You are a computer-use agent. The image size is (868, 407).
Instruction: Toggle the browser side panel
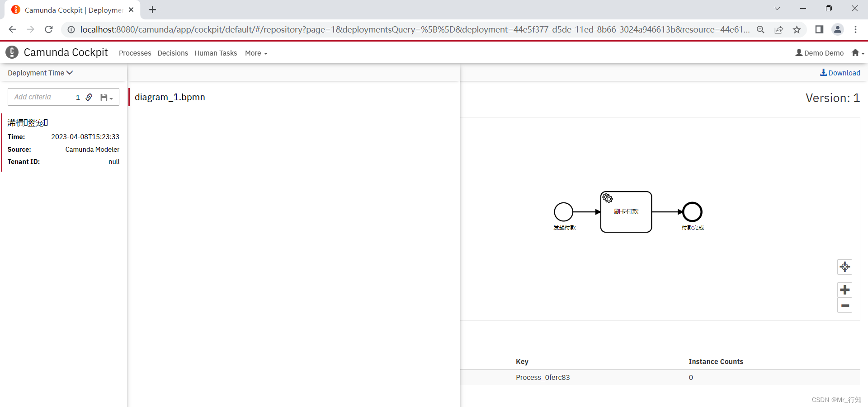(819, 29)
